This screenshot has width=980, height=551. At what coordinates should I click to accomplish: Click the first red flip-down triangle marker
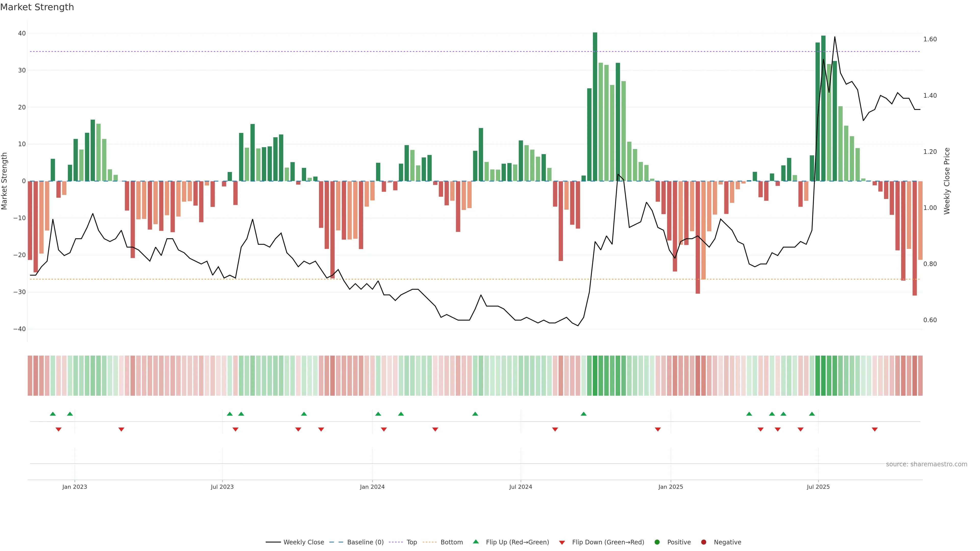[59, 429]
